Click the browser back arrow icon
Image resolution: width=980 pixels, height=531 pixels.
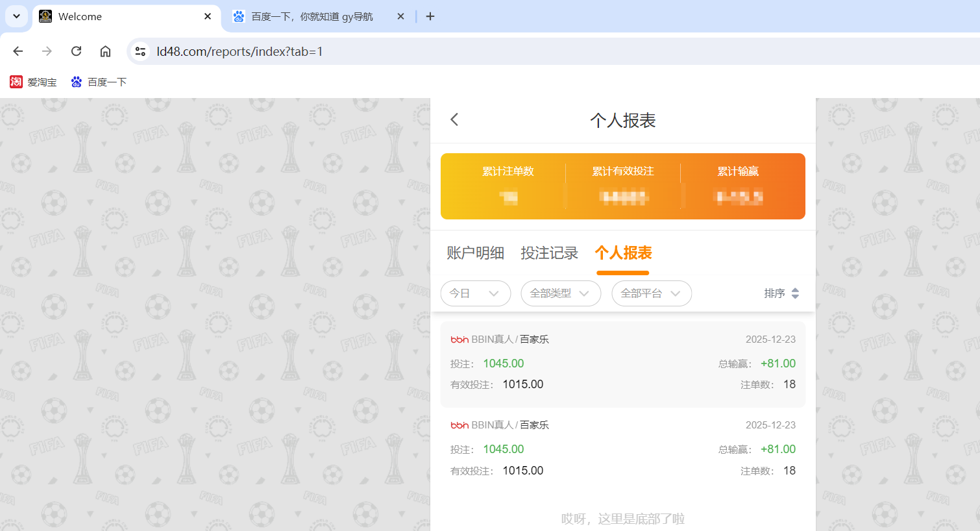(18, 51)
